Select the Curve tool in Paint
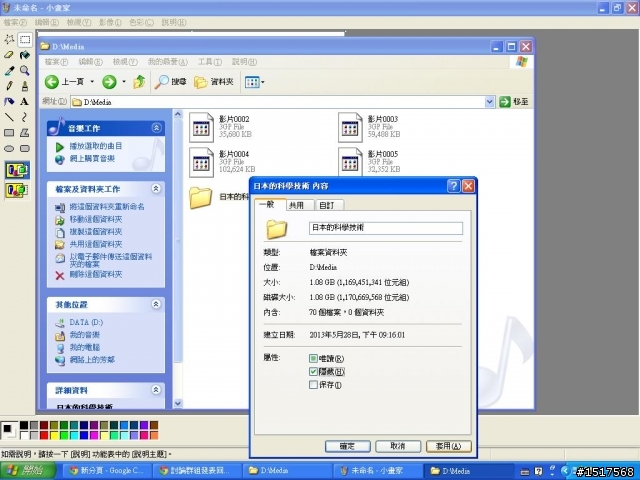Viewport: 640px width, 480px height. pos(25,117)
